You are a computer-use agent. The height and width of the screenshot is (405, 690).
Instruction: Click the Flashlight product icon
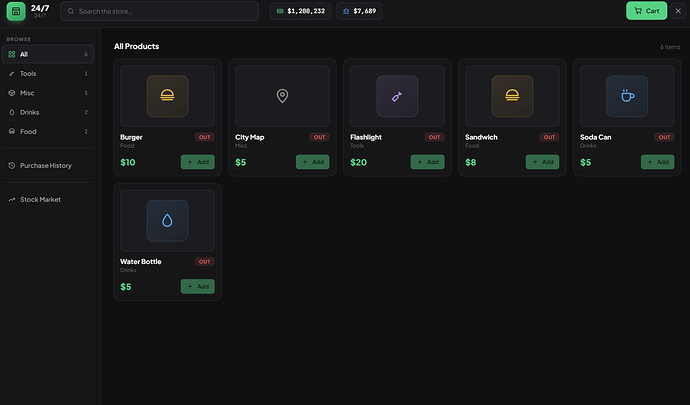[x=397, y=96]
